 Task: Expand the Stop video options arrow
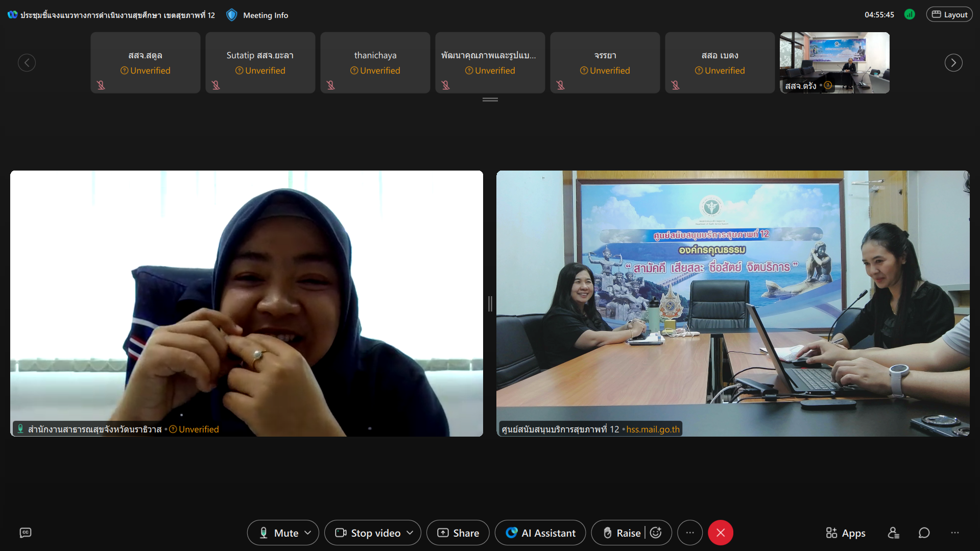pyautogui.click(x=410, y=533)
